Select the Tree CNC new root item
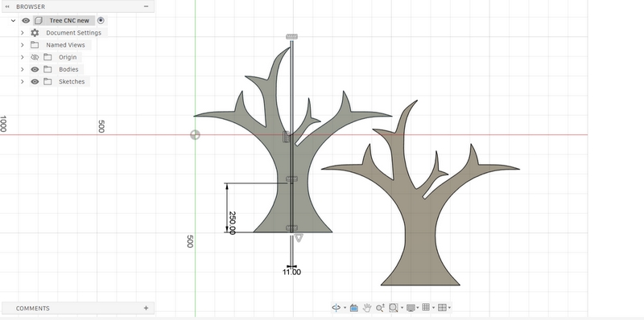 69,21
